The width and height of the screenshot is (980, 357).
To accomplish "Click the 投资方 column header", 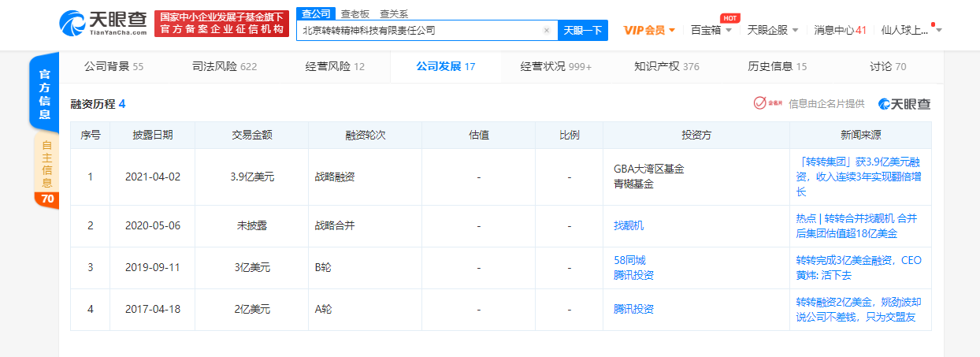I will 696,135.
